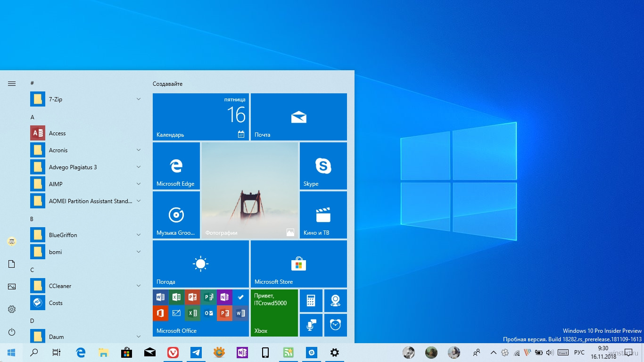Open the Wi-Fi network tray icon

coord(517,353)
